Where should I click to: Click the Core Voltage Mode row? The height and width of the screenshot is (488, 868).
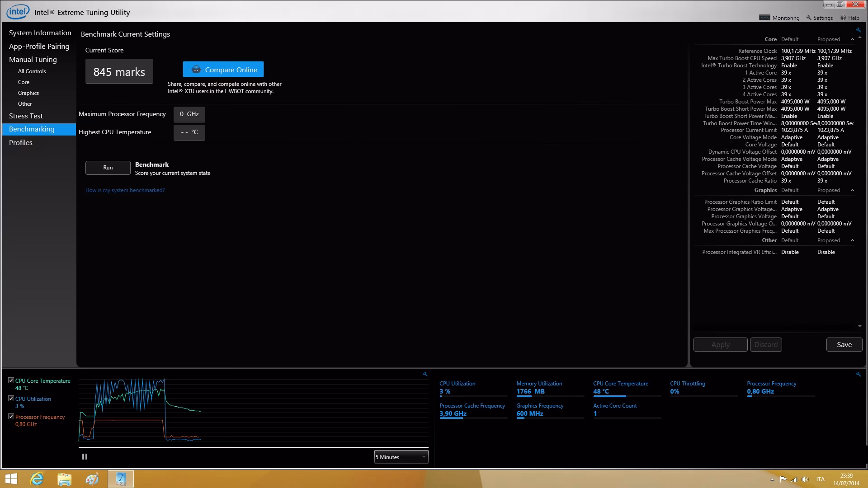[776, 137]
